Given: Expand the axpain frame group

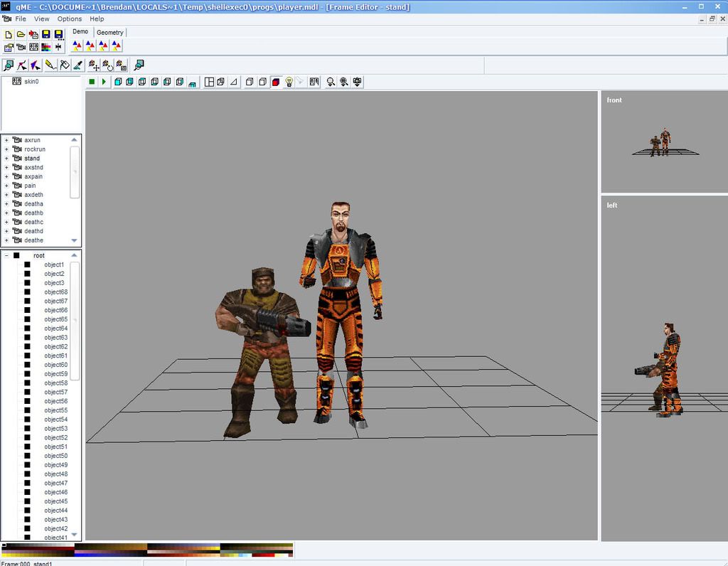Looking at the screenshot, I should [x=6, y=176].
